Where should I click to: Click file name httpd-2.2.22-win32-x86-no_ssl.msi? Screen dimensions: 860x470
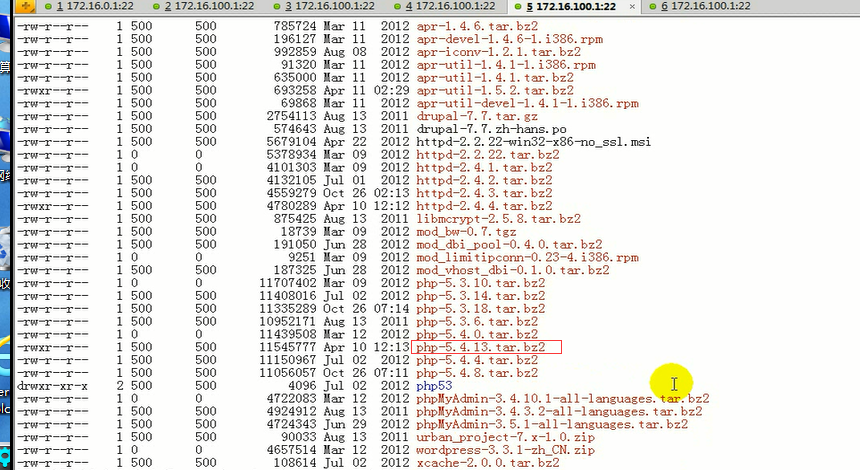coord(534,141)
